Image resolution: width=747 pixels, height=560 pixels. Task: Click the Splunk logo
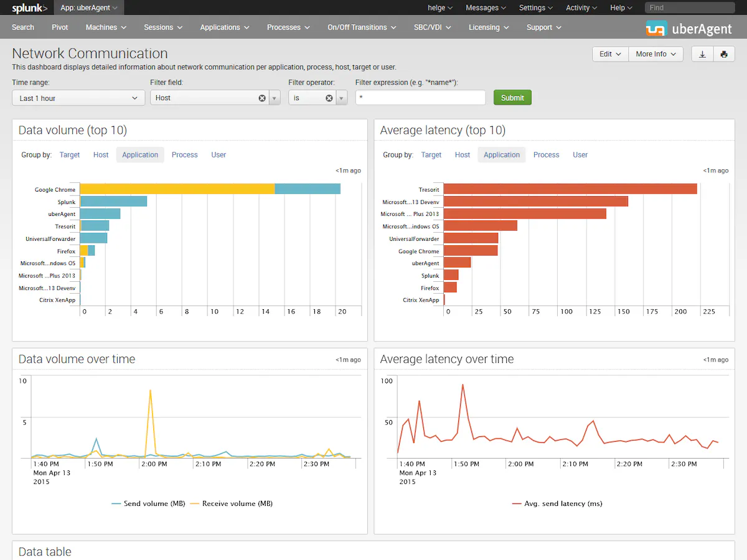coord(29,8)
